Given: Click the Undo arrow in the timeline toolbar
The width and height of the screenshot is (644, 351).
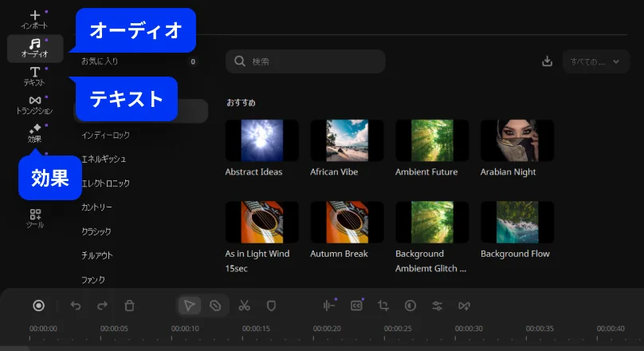Looking at the screenshot, I should 76,306.
